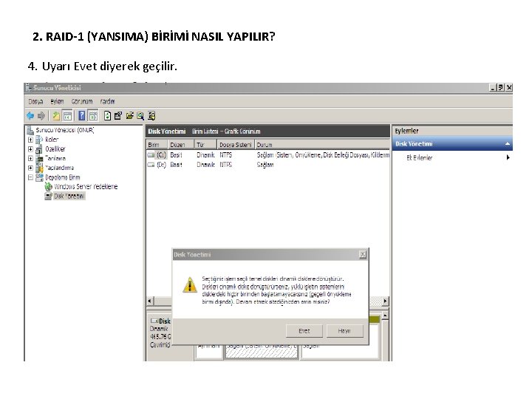Decline the warning by clicking Hayır
This screenshot has height=399, width=532.
(344, 331)
